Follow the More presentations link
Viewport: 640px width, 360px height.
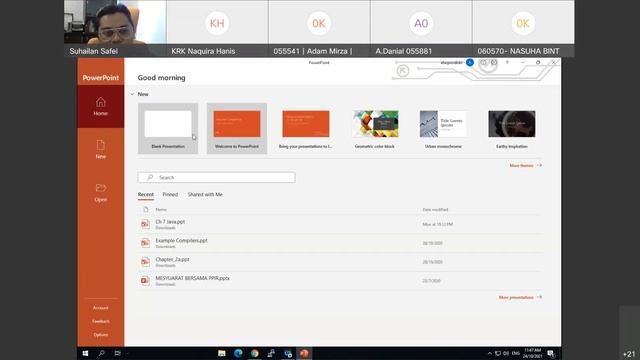click(520, 298)
